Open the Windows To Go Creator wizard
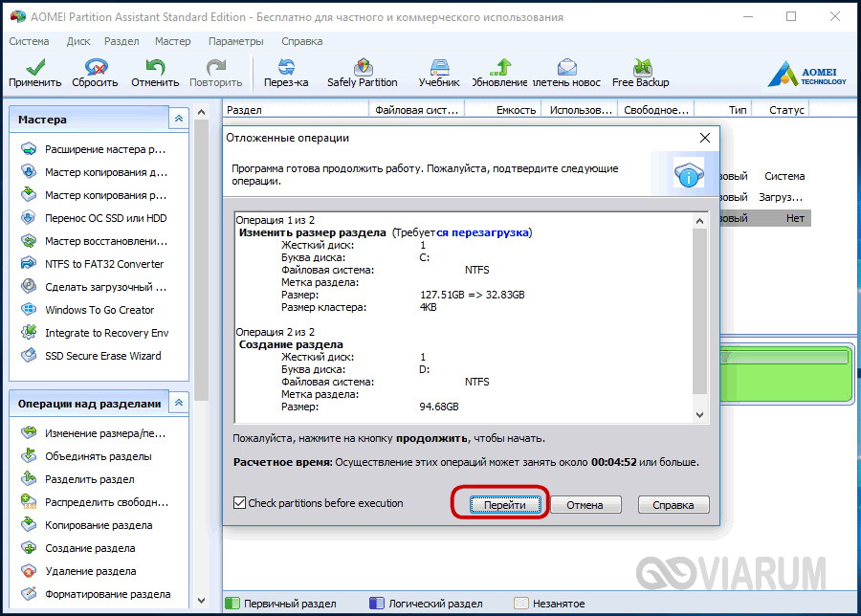This screenshot has width=861, height=616. coord(99,310)
